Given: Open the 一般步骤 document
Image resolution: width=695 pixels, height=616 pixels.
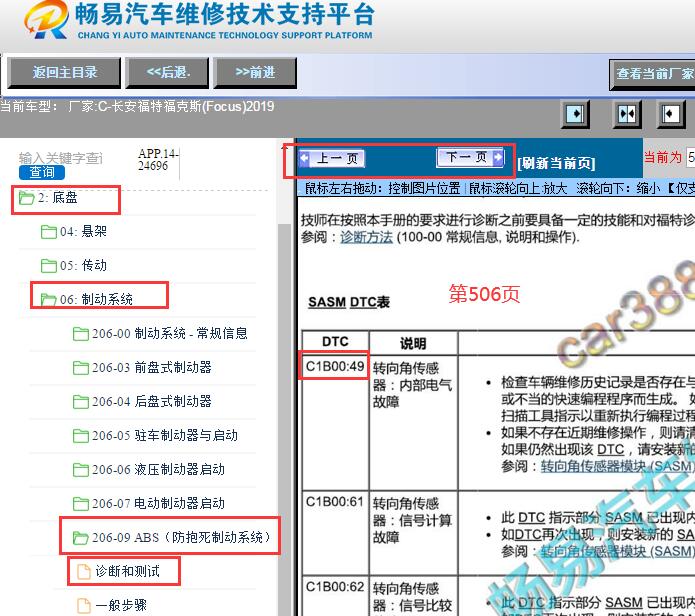Looking at the screenshot, I should (x=121, y=605).
